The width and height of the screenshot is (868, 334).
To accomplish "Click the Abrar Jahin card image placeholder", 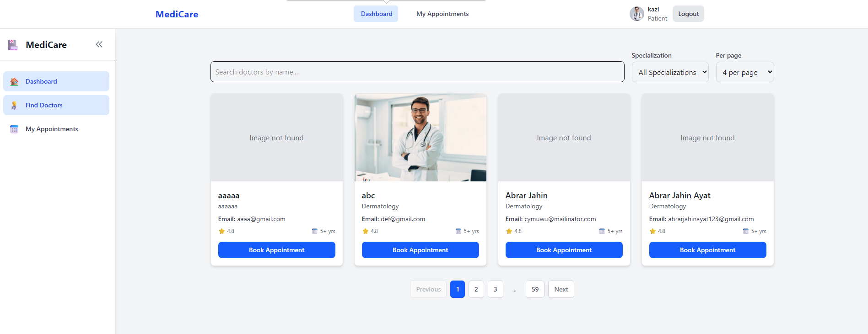I will (564, 138).
